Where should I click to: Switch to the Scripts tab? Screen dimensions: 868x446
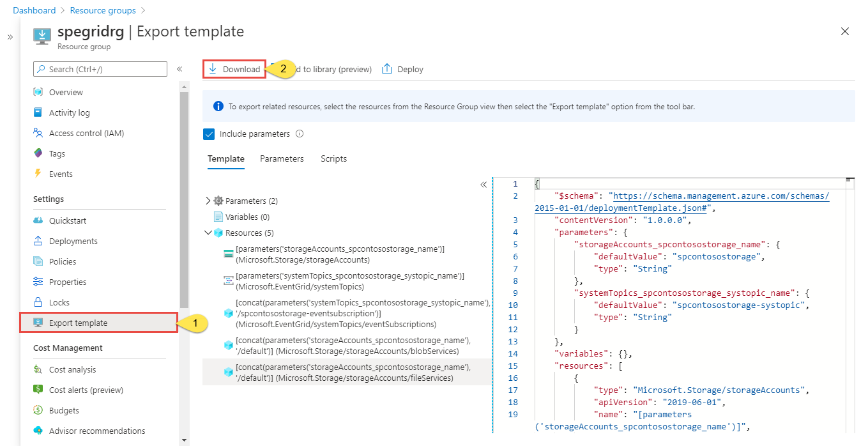pyautogui.click(x=334, y=158)
